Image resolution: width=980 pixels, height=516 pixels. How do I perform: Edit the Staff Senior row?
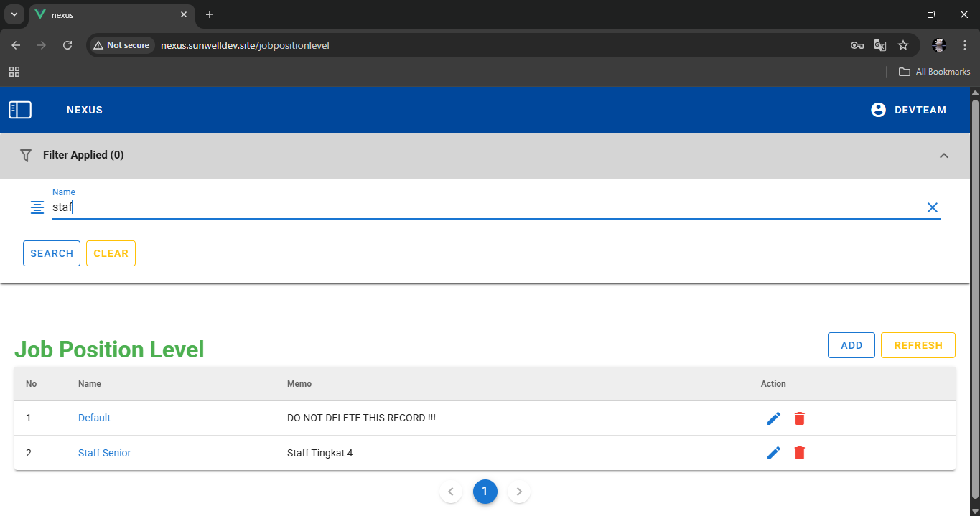[773, 453]
